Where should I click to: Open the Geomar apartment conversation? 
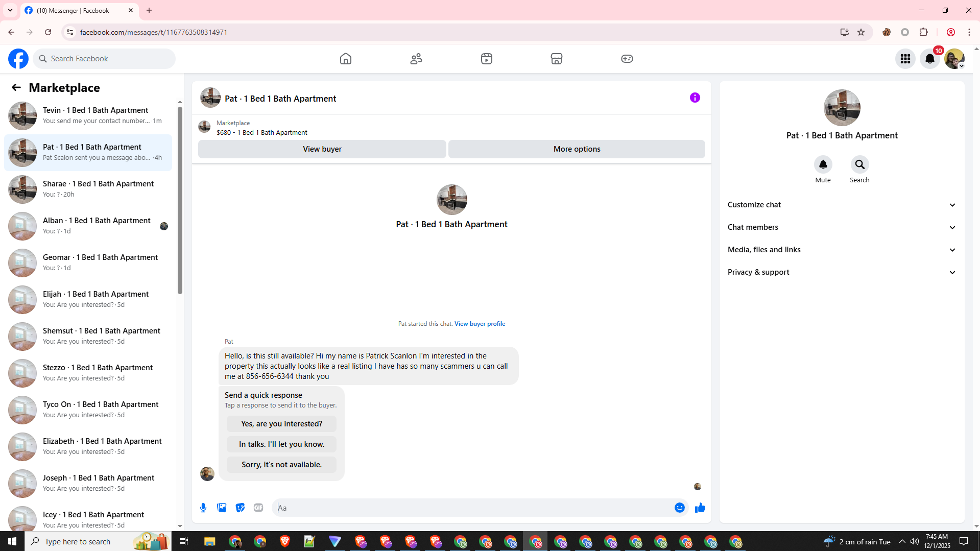pyautogui.click(x=88, y=263)
